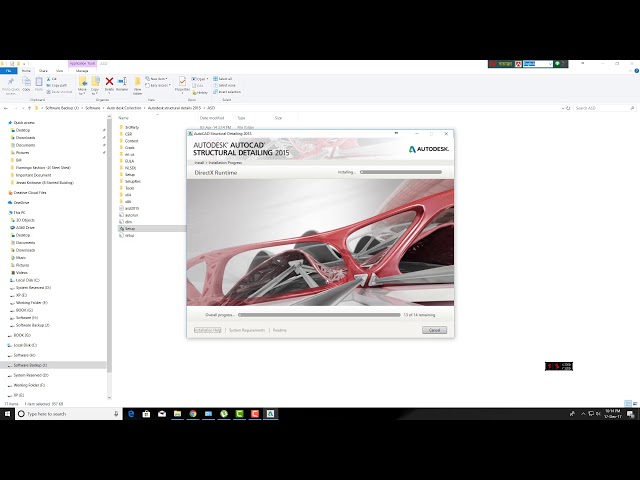The height and width of the screenshot is (480, 640).
Task: Open Microsoft Edge from the taskbar
Action: 131,413
